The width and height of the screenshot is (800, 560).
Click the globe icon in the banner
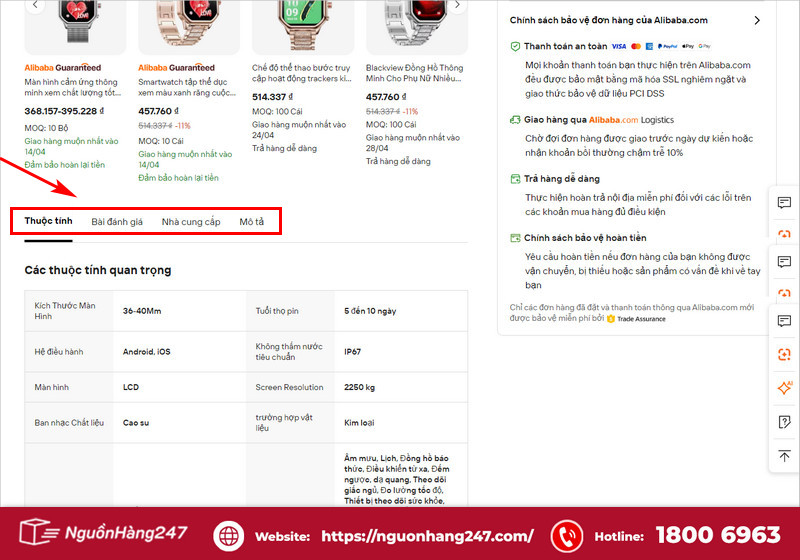[x=228, y=536]
